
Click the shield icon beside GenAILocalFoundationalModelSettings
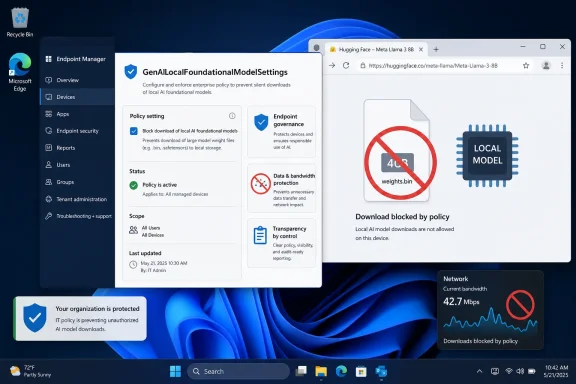[x=131, y=72]
